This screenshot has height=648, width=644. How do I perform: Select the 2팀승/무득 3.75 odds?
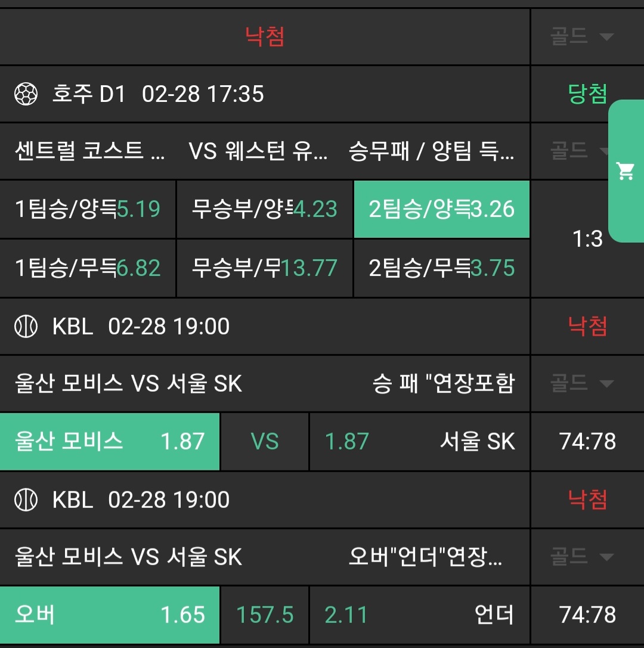pos(441,268)
